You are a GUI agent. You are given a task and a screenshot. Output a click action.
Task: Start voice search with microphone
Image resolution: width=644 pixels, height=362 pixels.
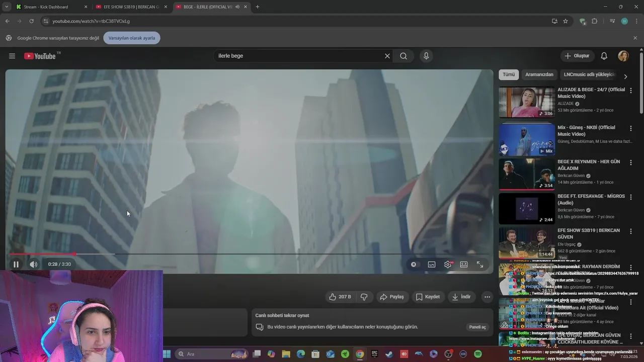(x=426, y=56)
